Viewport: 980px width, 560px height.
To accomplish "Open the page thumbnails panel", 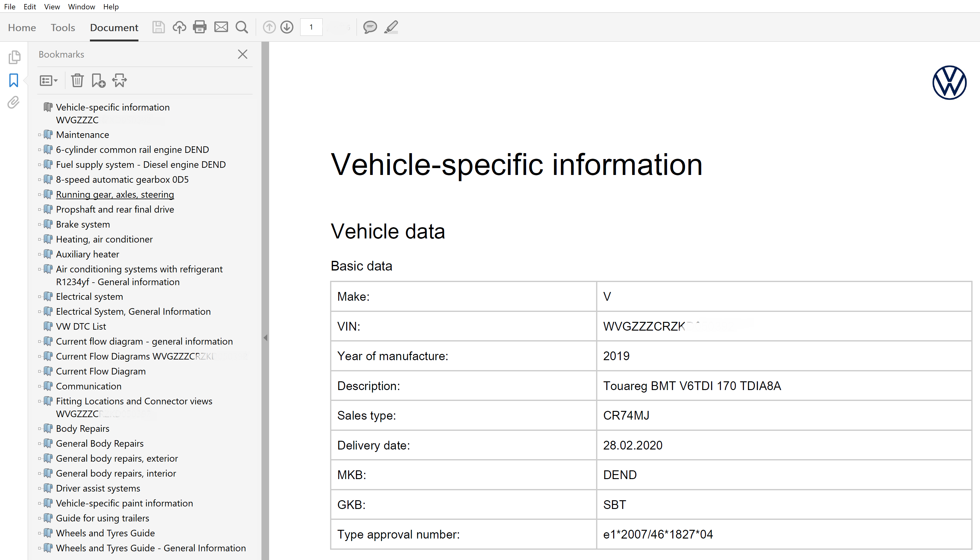I will click(x=14, y=57).
